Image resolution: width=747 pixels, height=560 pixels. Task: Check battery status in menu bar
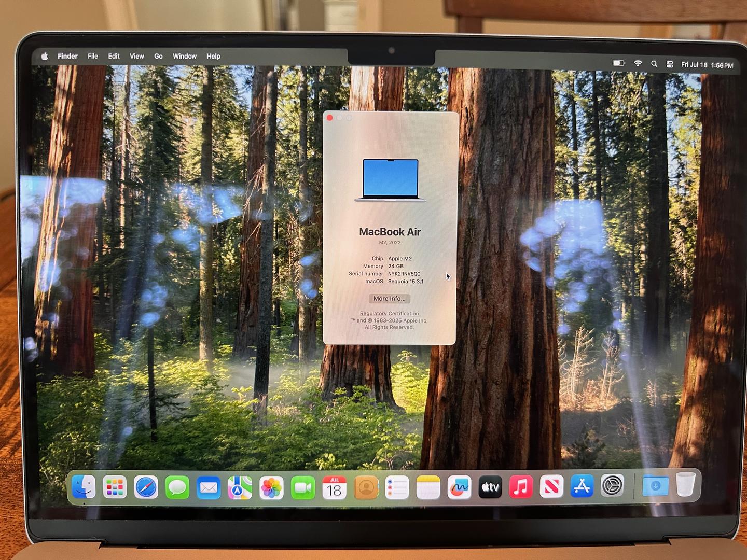619,63
